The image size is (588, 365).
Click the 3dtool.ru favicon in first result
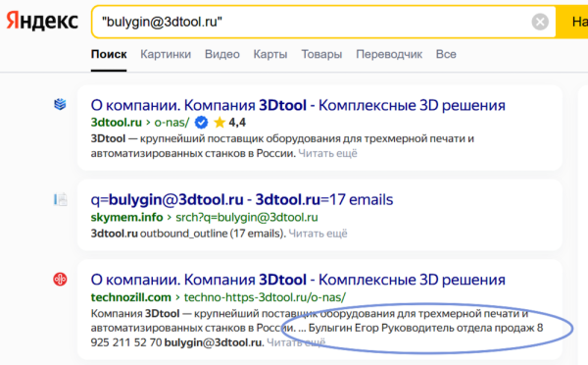coord(60,104)
